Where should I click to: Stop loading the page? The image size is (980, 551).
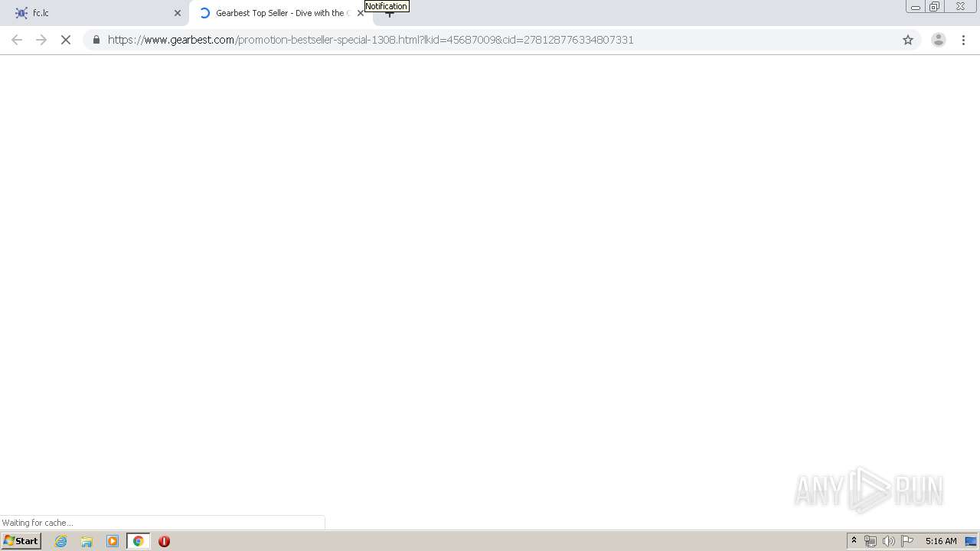pos(66,40)
